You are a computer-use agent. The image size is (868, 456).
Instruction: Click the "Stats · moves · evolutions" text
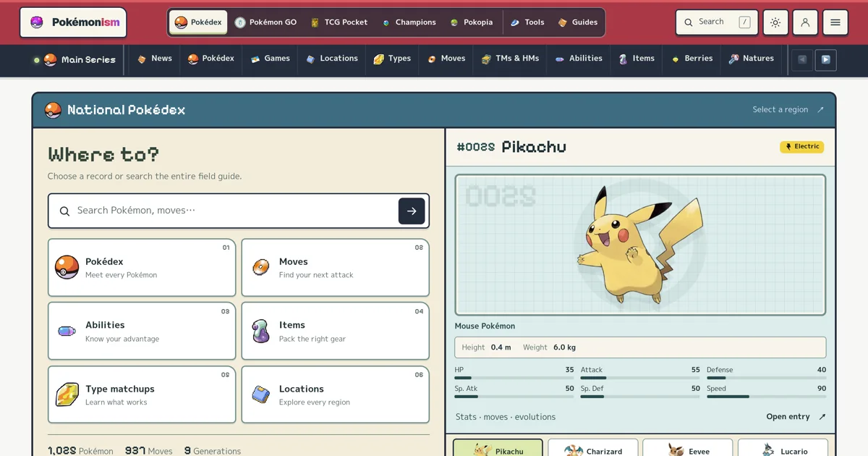click(506, 417)
